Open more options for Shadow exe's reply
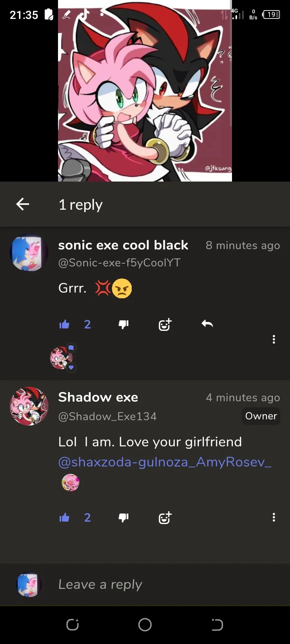Viewport: 290px width, 644px height. (274, 518)
